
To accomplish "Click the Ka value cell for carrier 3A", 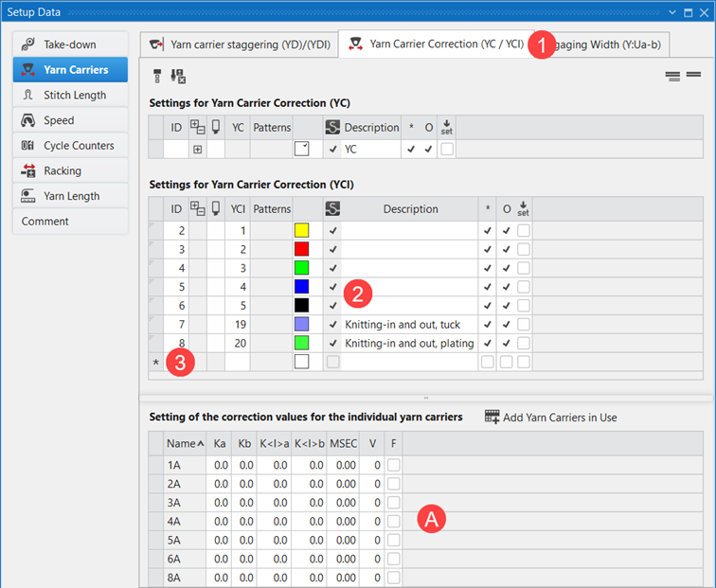I will tap(220, 502).
